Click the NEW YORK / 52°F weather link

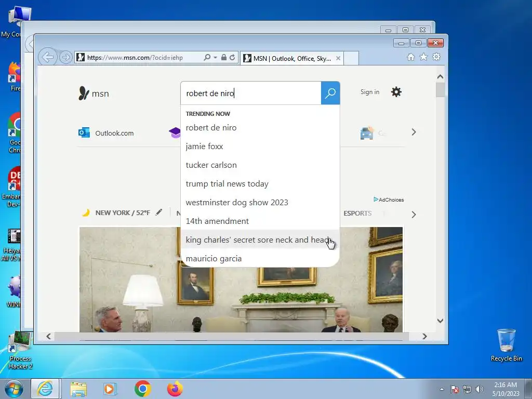pos(123,212)
